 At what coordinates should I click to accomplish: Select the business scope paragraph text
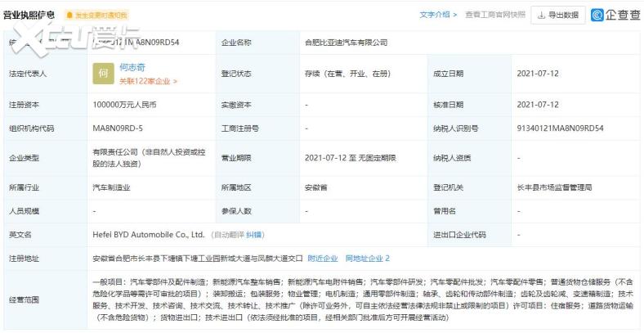[x=364, y=299]
